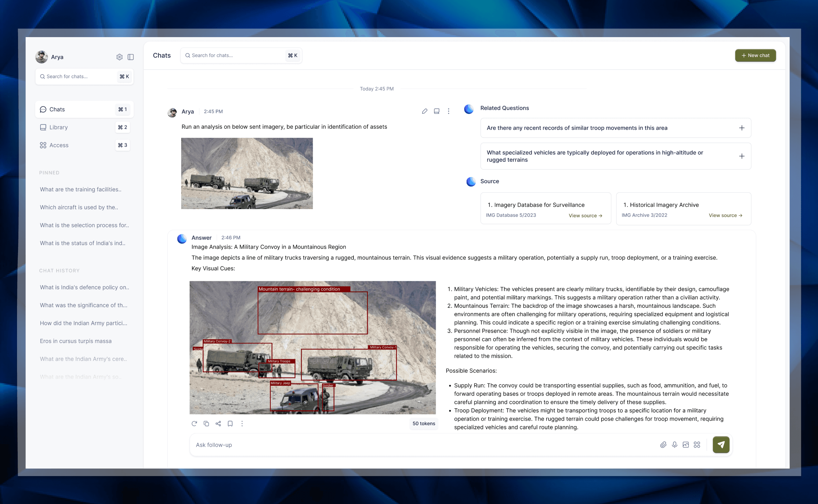The width and height of the screenshot is (818, 504).
Task: Bookmark the answer
Action: [230, 423]
